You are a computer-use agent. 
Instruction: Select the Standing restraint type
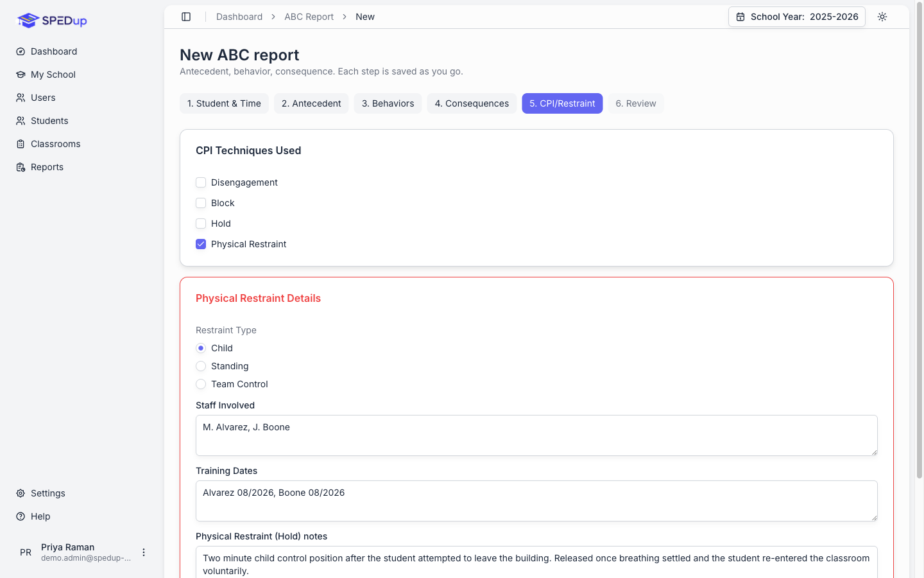(x=201, y=366)
